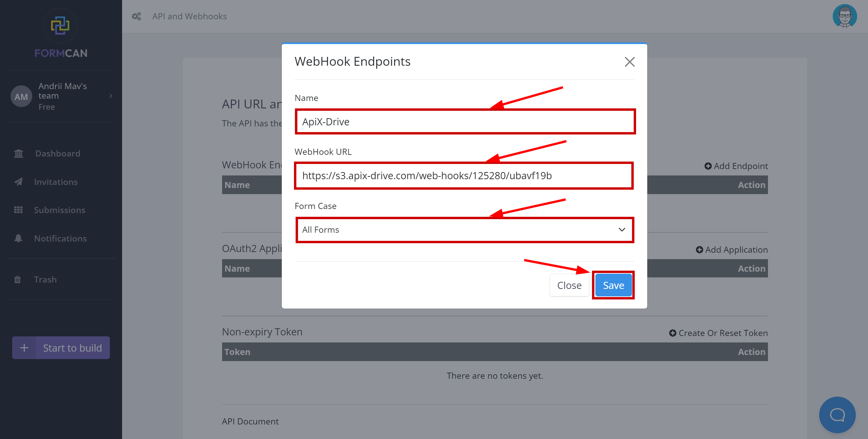Click the plus icon beside Add Application
The image size is (868, 439).
(699, 250)
